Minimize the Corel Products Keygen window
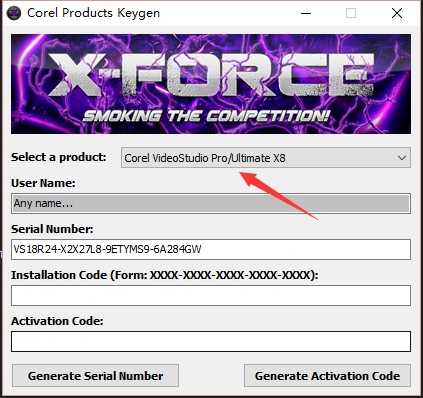 306,13
